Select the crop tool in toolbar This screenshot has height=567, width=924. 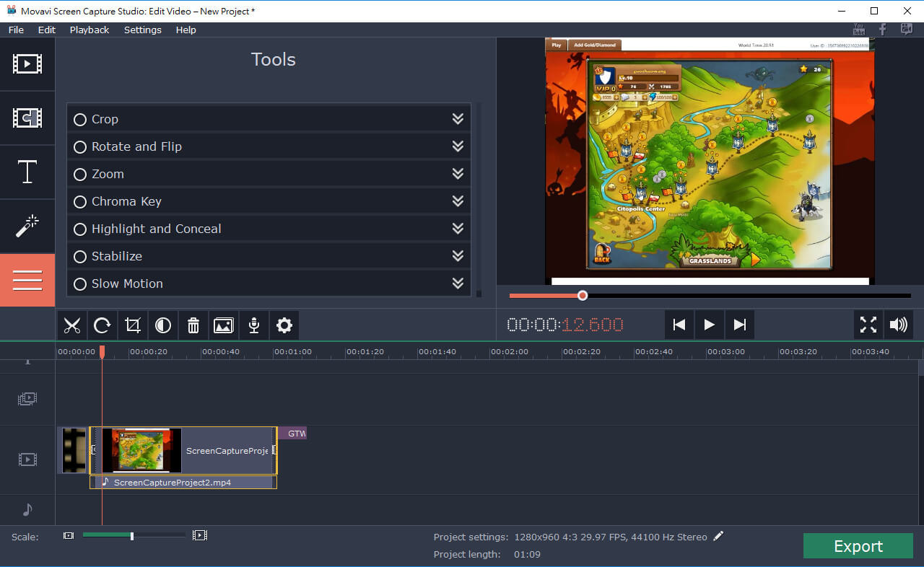132,325
